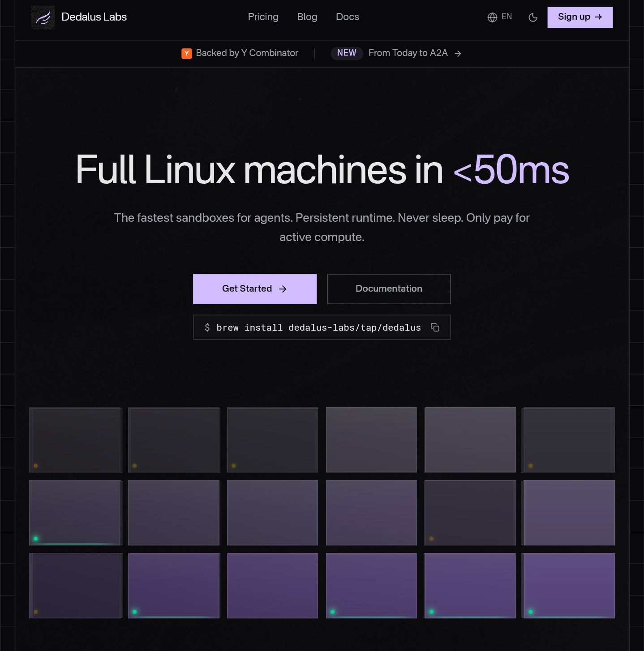
Task: Click the Documentation button
Action: [x=389, y=289]
